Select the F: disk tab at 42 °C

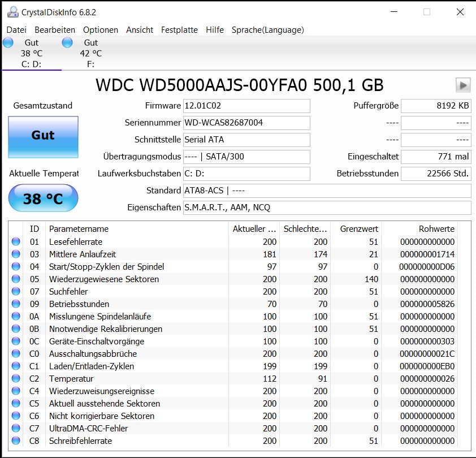click(x=91, y=54)
